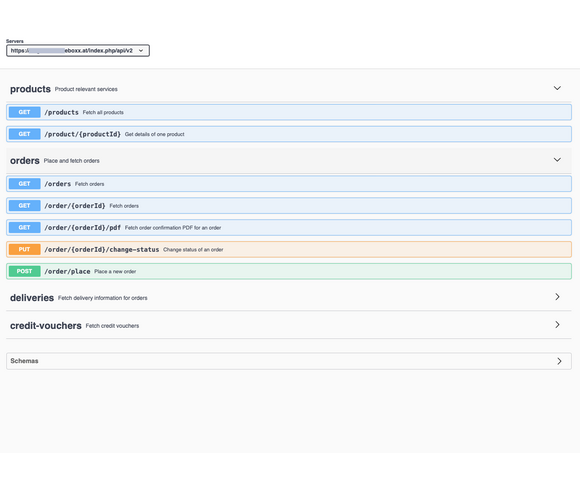The height and width of the screenshot is (486, 580).
Task: Click GET badge for /product/{productId}
Action: pyautogui.click(x=24, y=134)
